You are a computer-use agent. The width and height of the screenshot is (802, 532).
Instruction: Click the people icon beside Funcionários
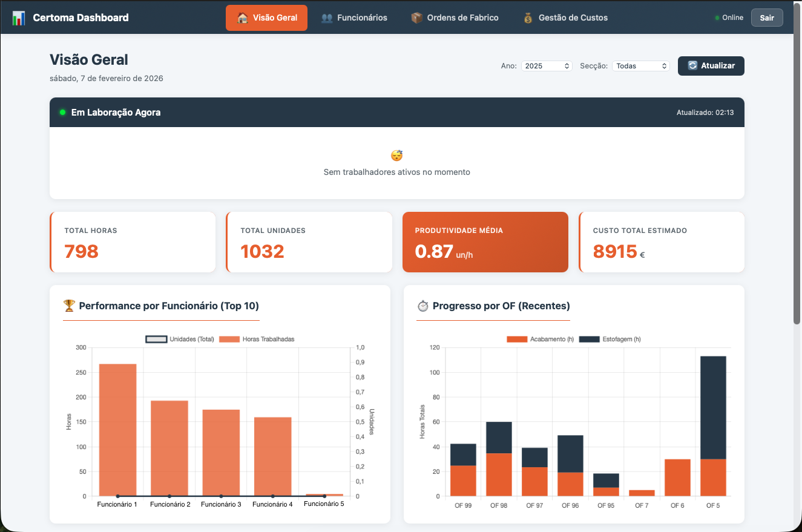point(327,18)
